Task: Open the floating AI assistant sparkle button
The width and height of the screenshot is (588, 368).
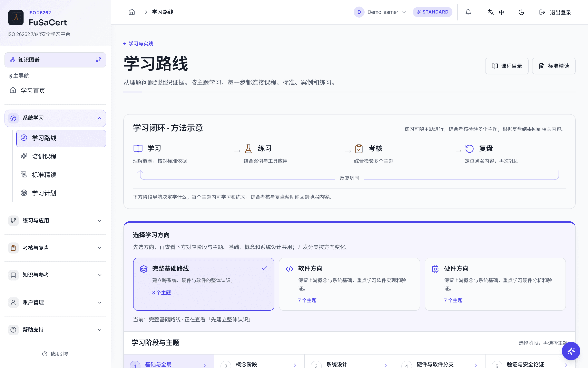Action: click(571, 351)
